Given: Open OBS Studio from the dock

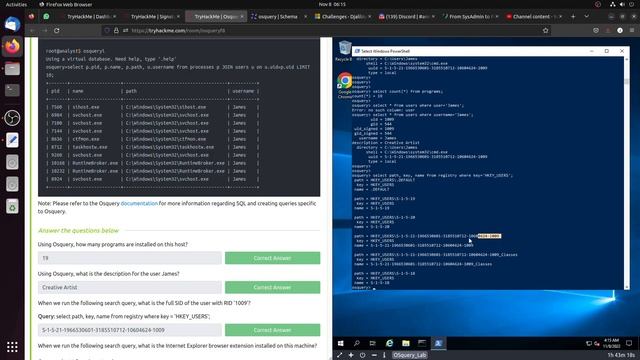Looking at the screenshot, I should (x=12, y=118).
